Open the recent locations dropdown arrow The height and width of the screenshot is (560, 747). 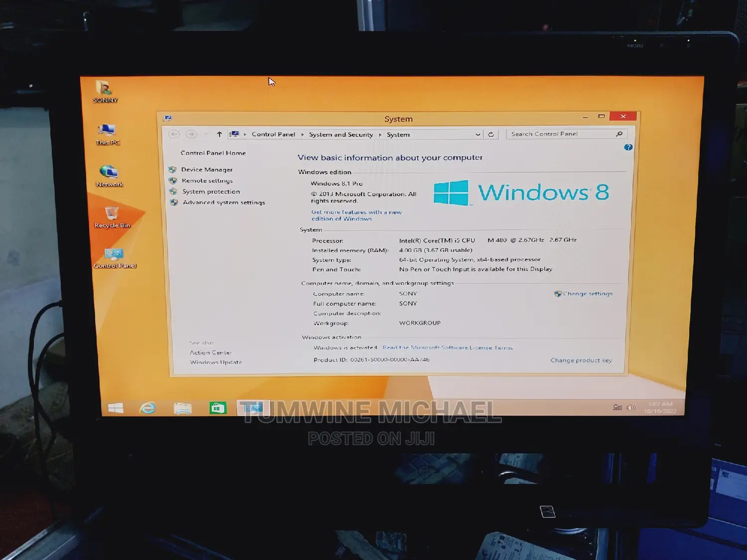coord(206,134)
